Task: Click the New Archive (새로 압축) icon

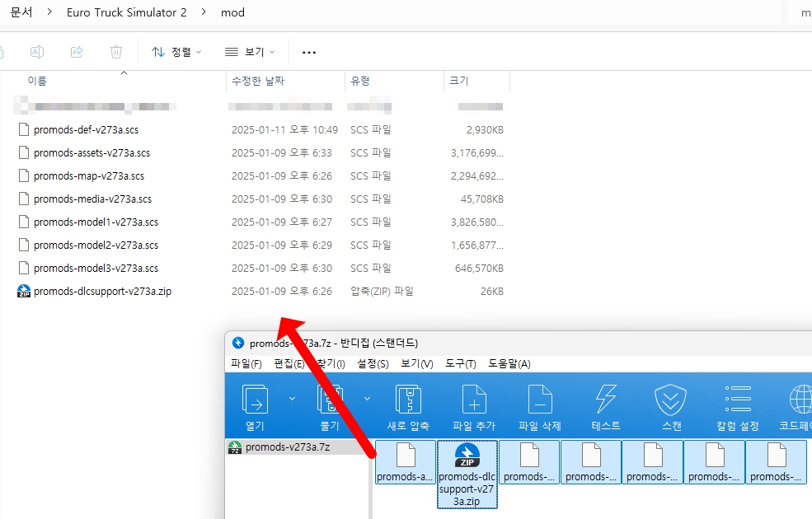Action: pyautogui.click(x=408, y=401)
